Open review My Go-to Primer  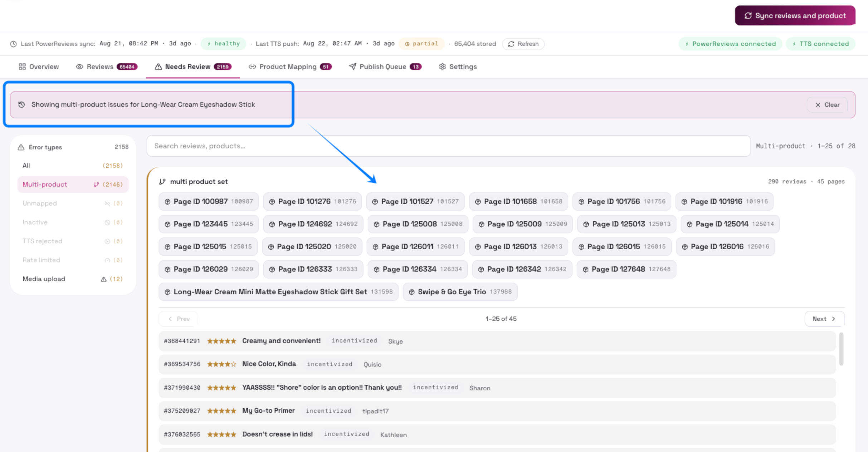coord(497,411)
